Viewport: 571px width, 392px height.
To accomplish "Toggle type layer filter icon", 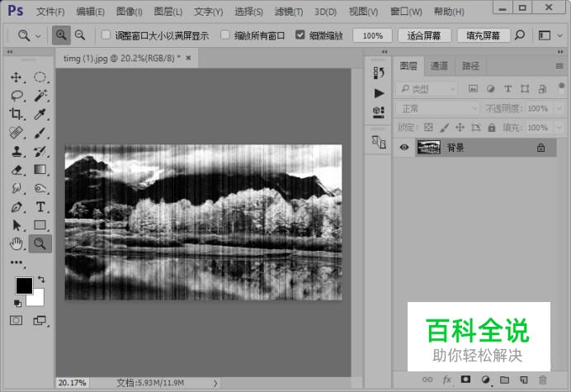I will tap(507, 89).
